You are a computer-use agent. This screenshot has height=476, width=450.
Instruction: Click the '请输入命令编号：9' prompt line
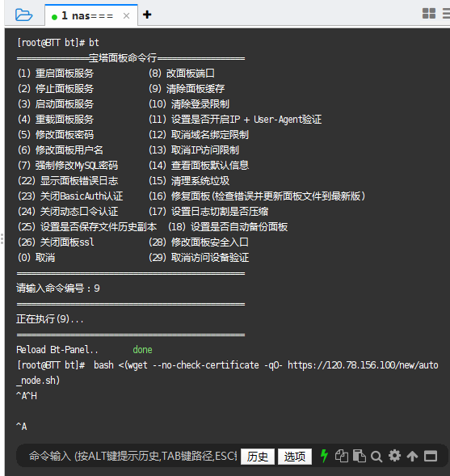(58, 288)
